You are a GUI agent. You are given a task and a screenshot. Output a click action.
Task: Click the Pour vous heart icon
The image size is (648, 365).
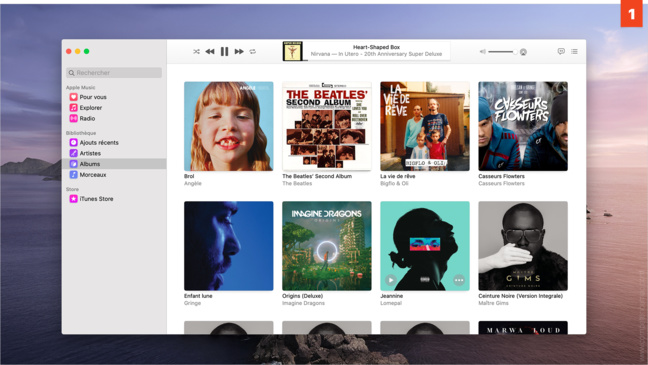point(73,97)
